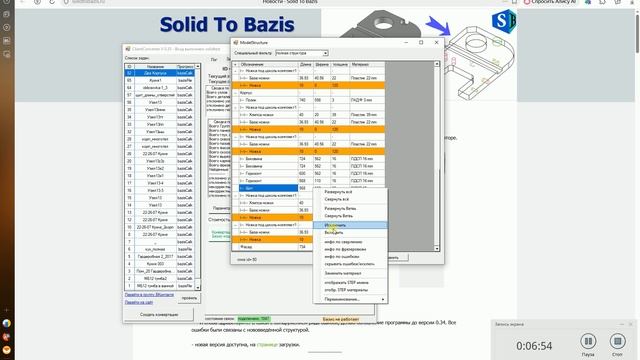This screenshot has width=640, height=360.
Task: Click the 'Базис не работает' status label
Action: [x=341, y=319]
